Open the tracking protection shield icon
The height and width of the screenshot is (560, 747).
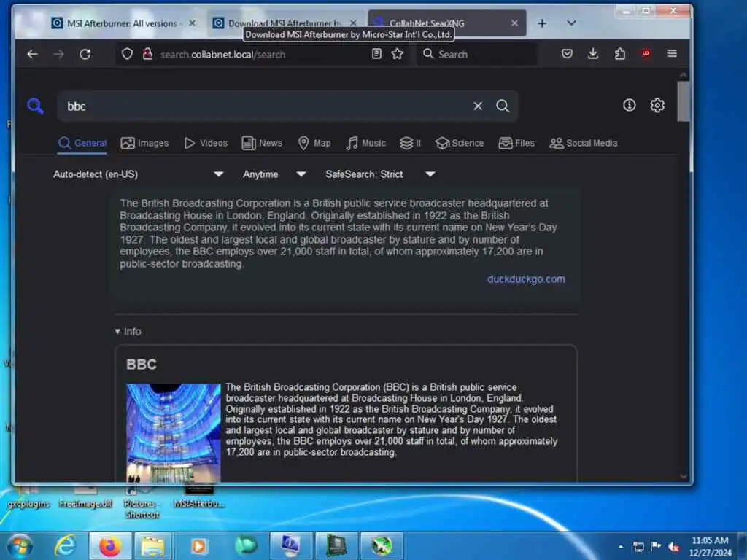click(127, 54)
